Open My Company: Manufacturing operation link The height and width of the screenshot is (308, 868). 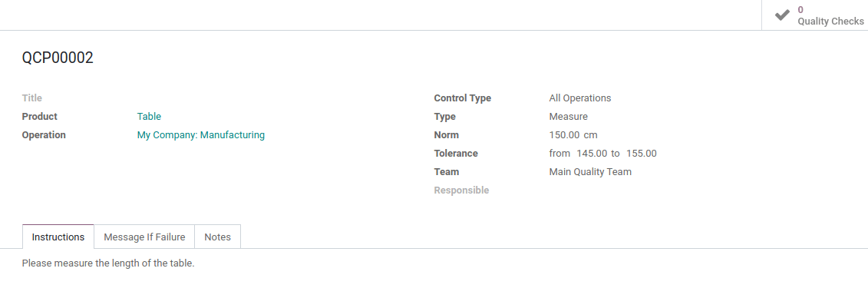click(201, 134)
